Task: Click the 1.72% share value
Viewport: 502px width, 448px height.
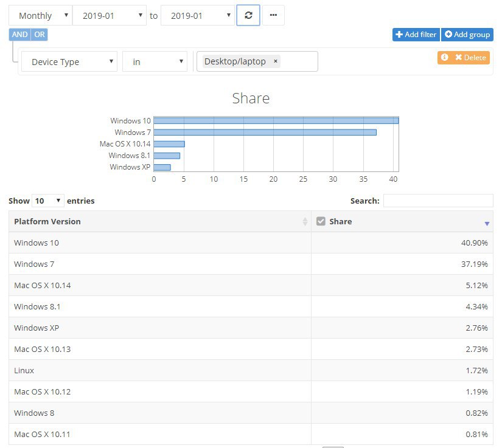Action: [476, 370]
